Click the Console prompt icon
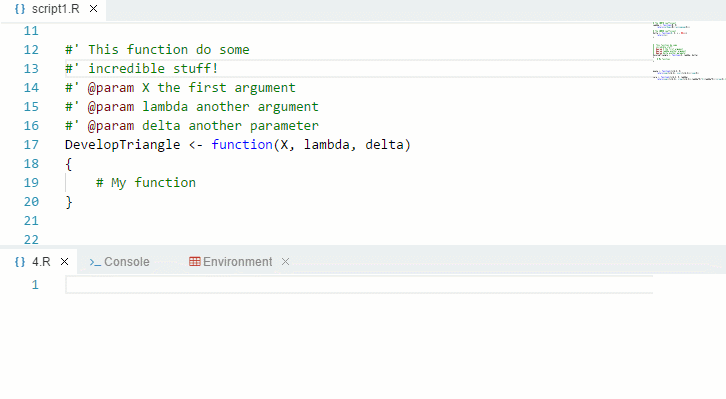Image resolution: width=726 pixels, height=399 pixels. pyautogui.click(x=95, y=262)
